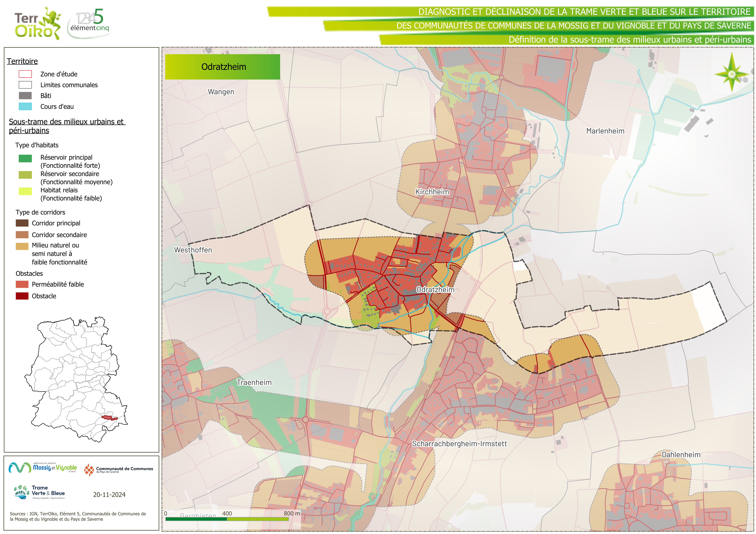This screenshot has height=534, width=756.
Task: Click the light blue Cours d'eau swatch
Action: click(25, 107)
